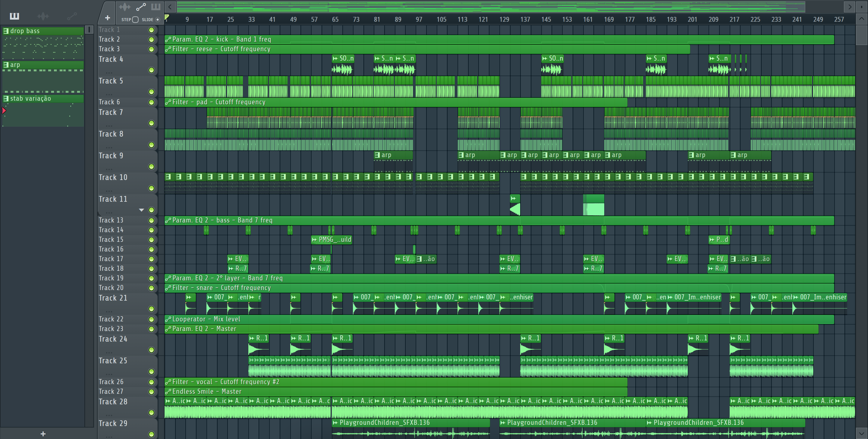Screen dimensions: 868x439
Task: Click the 'Endless Smile - Master' automation clip title
Action: (207, 392)
